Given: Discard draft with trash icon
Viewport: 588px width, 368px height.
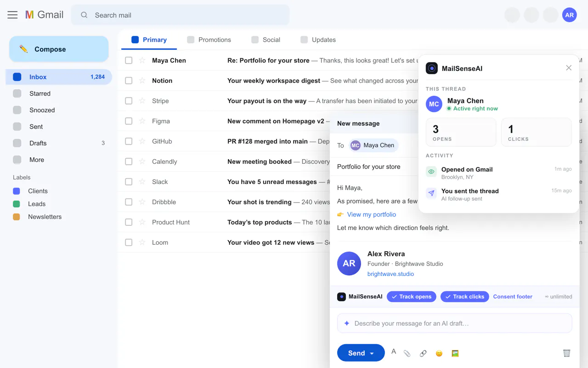Looking at the screenshot, I should coord(566,353).
